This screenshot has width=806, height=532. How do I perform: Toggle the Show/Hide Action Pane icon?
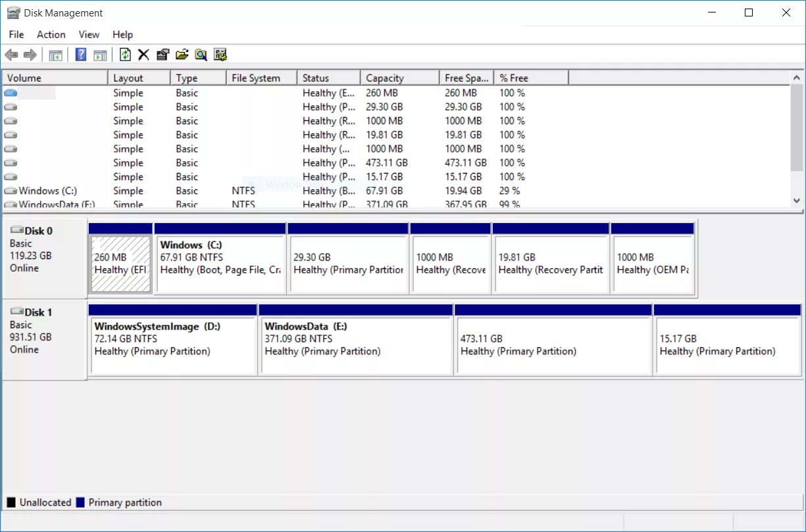[100, 55]
